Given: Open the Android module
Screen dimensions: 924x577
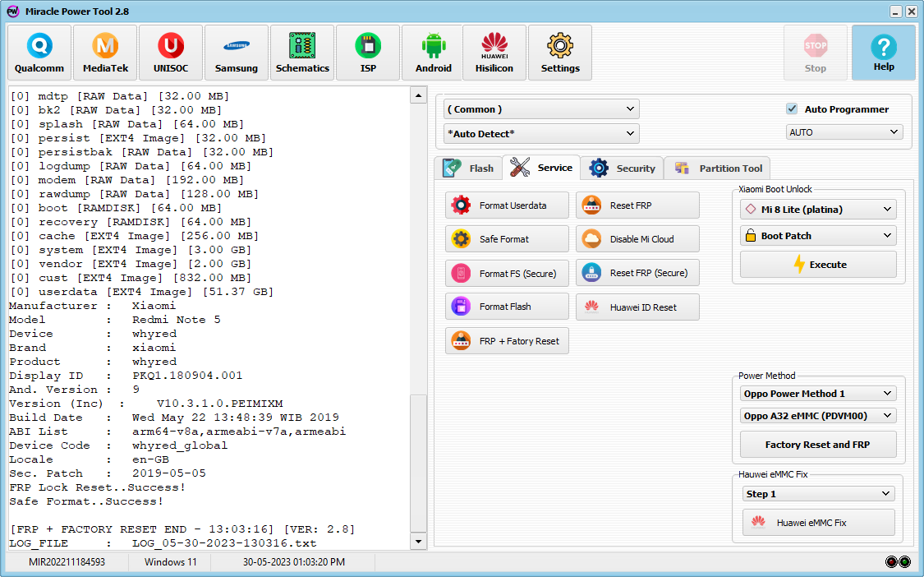Looking at the screenshot, I should [x=434, y=53].
